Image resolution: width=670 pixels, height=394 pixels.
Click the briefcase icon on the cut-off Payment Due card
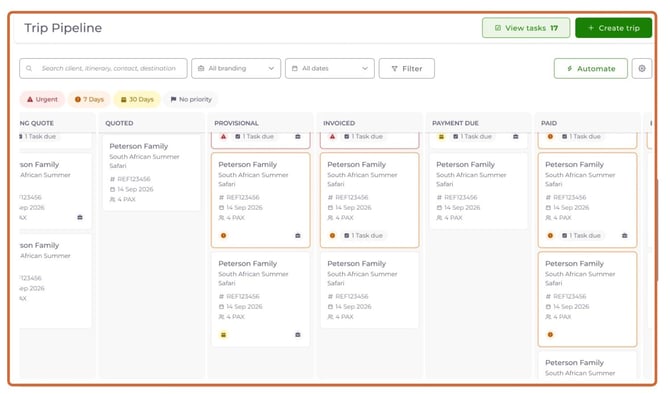point(516,136)
